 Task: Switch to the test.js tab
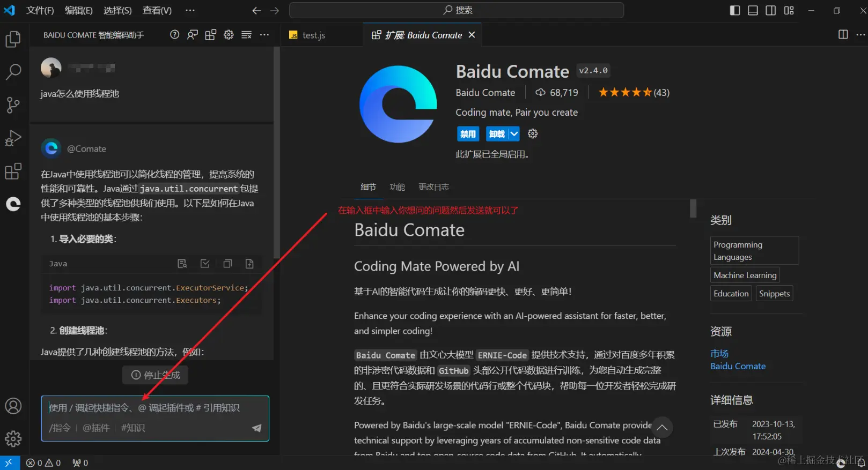point(313,35)
